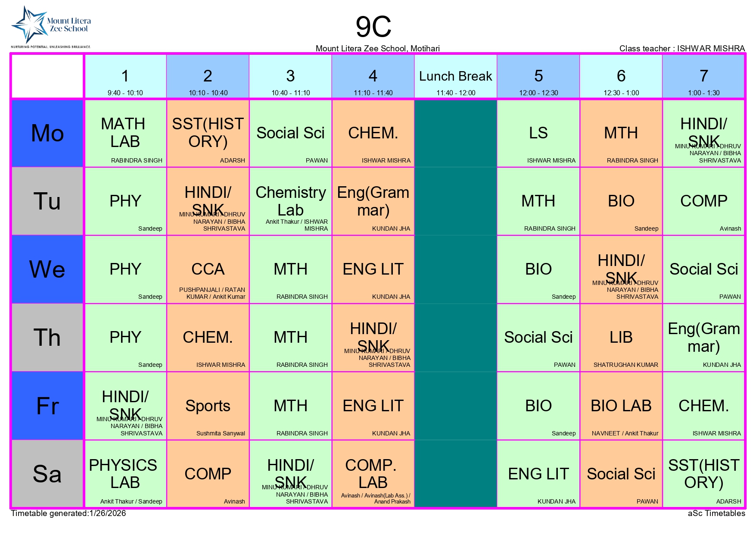Click Saturday PHYSICS LAB cell
Viewport: 756px width, 535px height.
click(125, 474)
